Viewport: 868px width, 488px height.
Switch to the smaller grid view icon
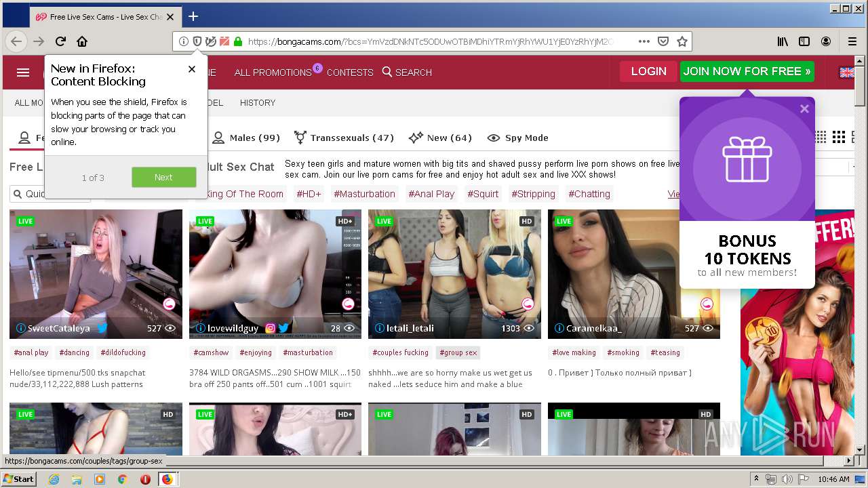click(x=821, y=137)
